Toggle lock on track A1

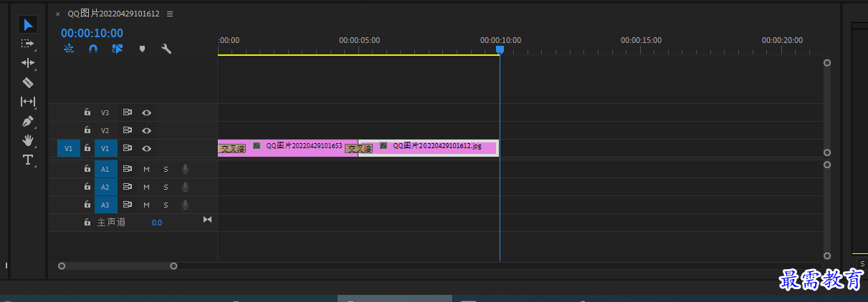pyautogui.click(x=87, y=169)
